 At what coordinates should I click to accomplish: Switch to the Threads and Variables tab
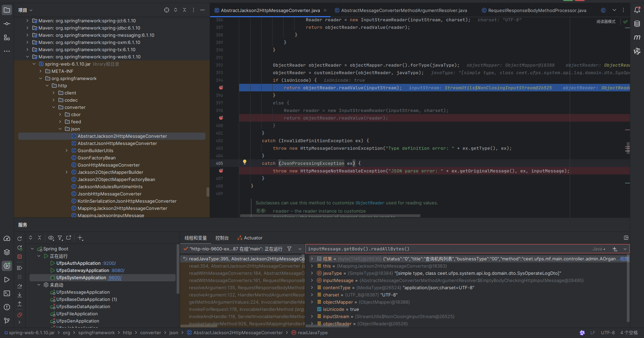click(196, 238)
